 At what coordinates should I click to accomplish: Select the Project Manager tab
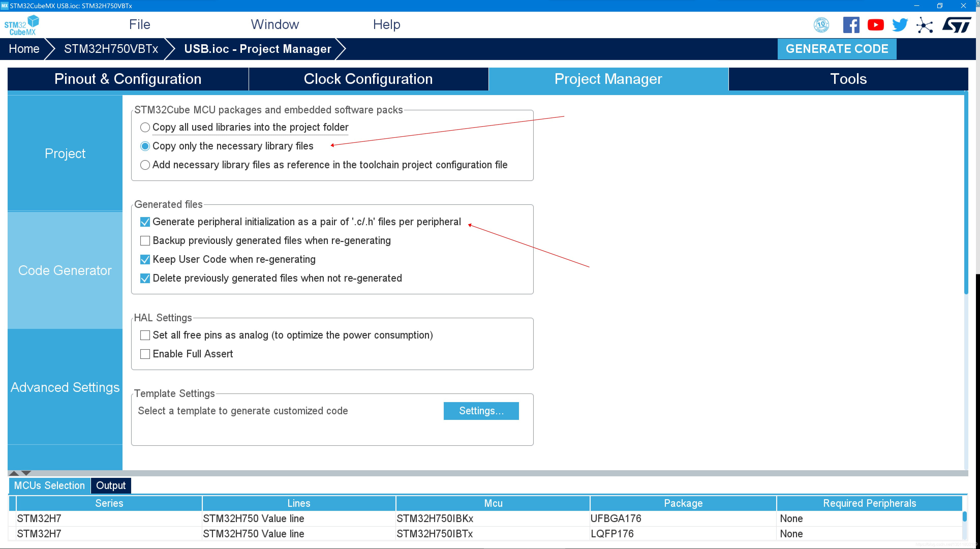click(x=608, y=79)
